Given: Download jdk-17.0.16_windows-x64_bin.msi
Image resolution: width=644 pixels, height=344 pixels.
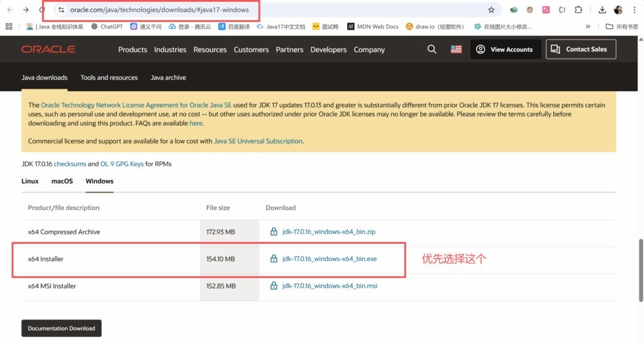Looking at the screenshot, I should click(330, 286).
